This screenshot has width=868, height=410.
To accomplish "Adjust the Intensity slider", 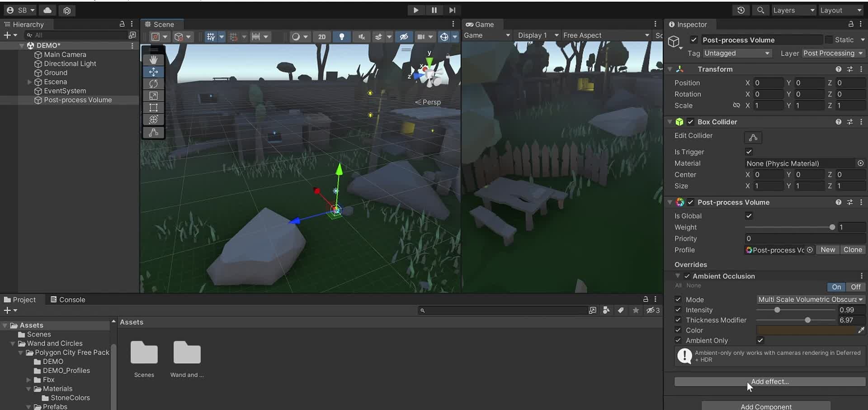I will coord(796,310).
